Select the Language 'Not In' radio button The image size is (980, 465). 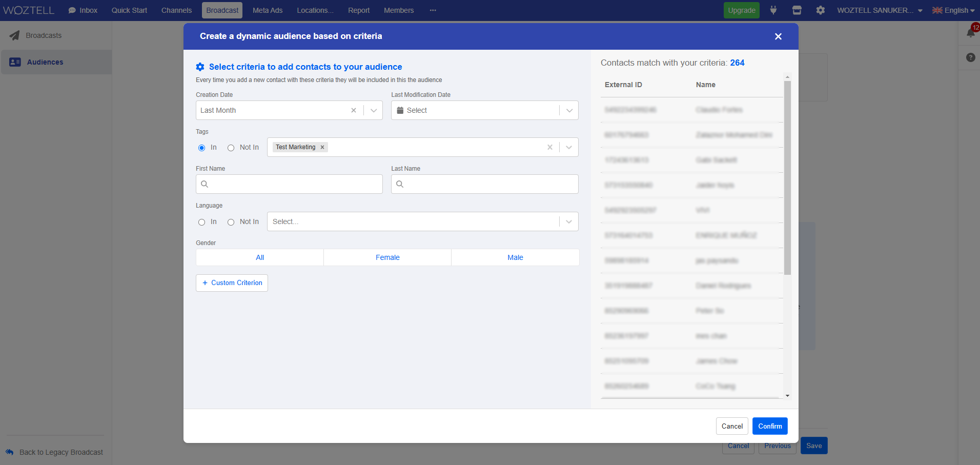231,222
